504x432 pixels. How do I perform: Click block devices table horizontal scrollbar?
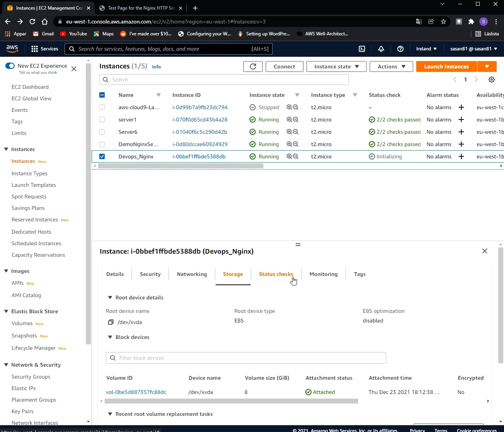(x=231, y=401)
